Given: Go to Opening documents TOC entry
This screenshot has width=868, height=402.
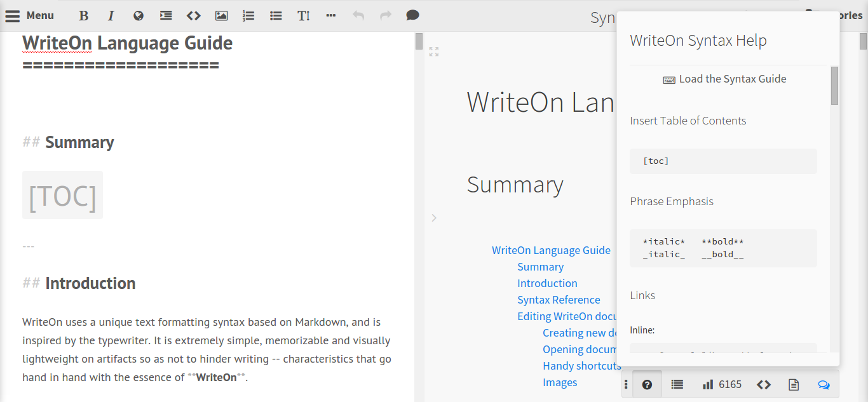Looking at the screenshot, I should [x=580, y=349].
